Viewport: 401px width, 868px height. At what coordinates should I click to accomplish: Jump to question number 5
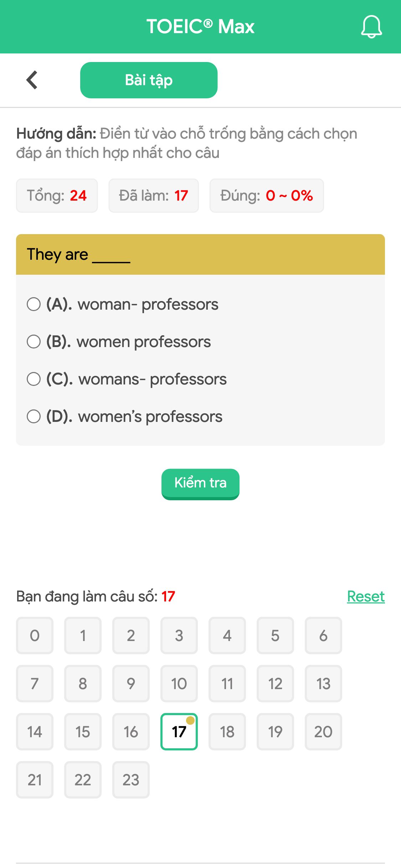pos(275,635)
